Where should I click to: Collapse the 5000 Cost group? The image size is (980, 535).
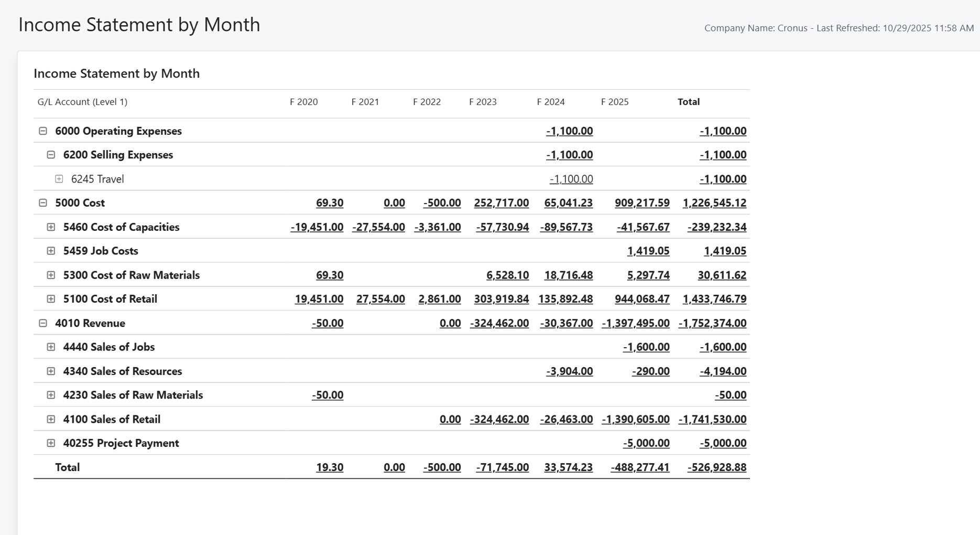pos(43,203)
